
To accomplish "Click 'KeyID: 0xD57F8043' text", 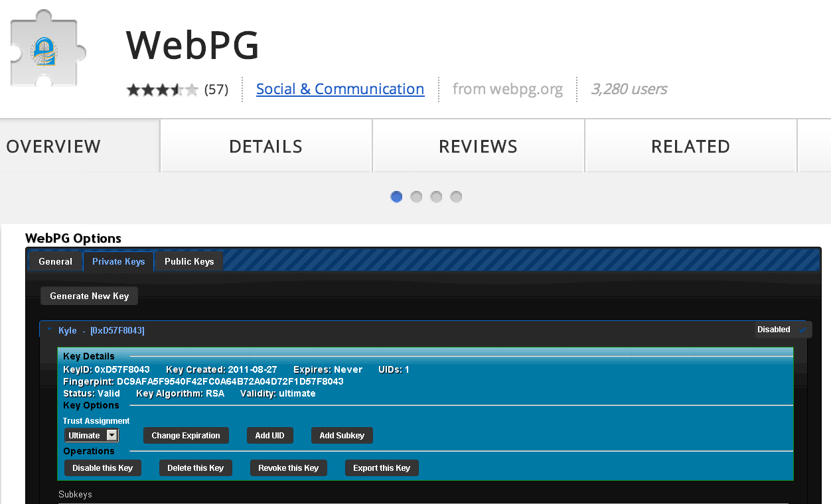I will tap(106, 369).
